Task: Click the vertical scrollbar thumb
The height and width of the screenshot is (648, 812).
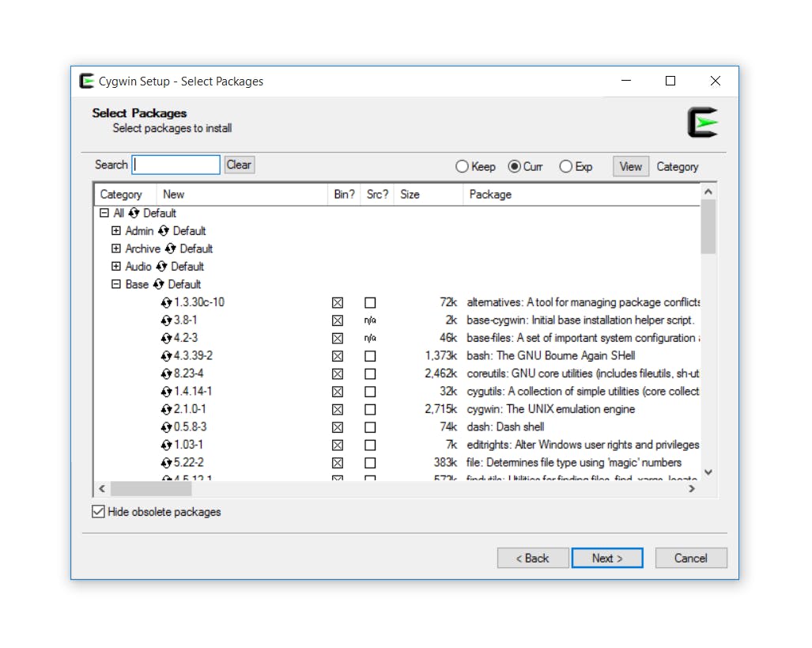Action: coord(708,227)
